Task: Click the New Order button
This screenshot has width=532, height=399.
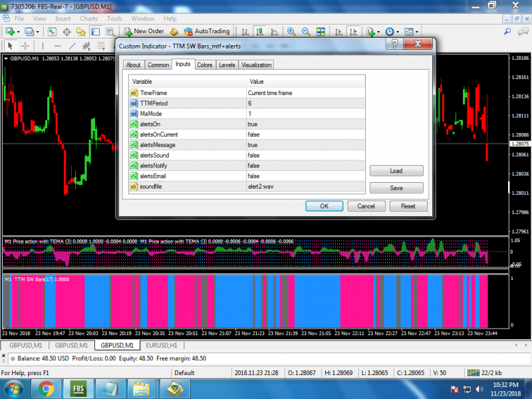Action: pyautogui.click(x=144, y=31)
